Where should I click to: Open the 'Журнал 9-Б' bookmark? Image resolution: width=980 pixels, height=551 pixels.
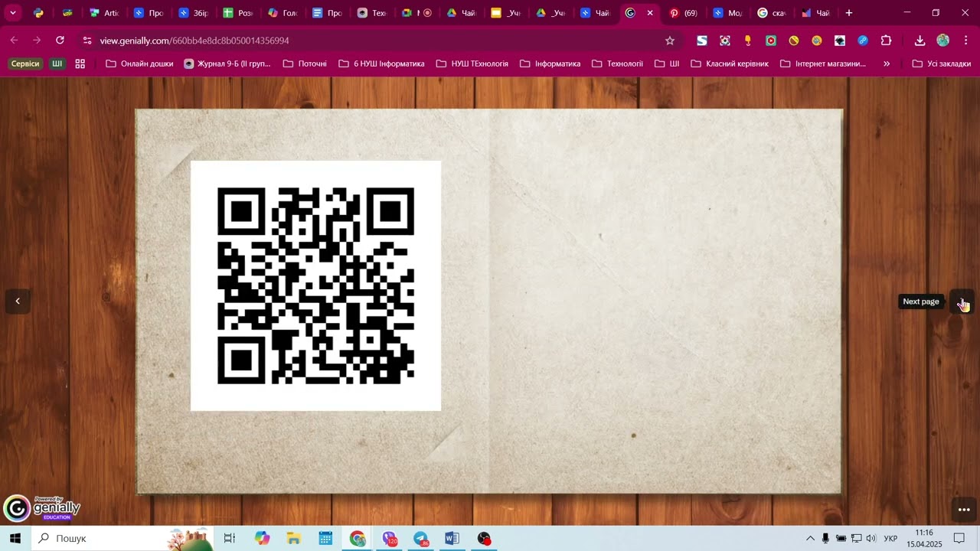tap(227, 64)
